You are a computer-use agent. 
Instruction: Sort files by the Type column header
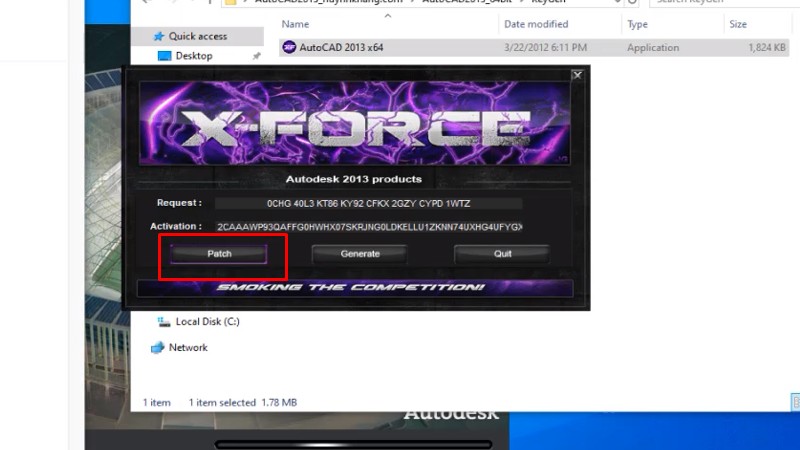pyautogui.click(x=636, y=23)
